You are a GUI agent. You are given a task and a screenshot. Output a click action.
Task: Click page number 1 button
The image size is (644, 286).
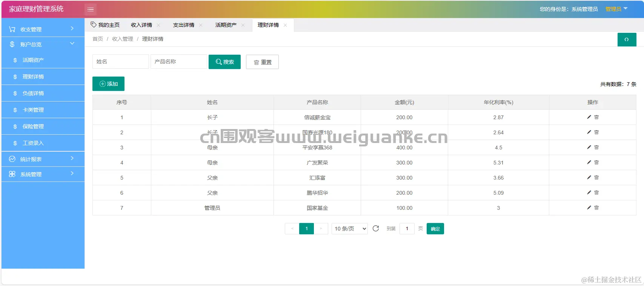pyautogui.click(x=307, y=229)
